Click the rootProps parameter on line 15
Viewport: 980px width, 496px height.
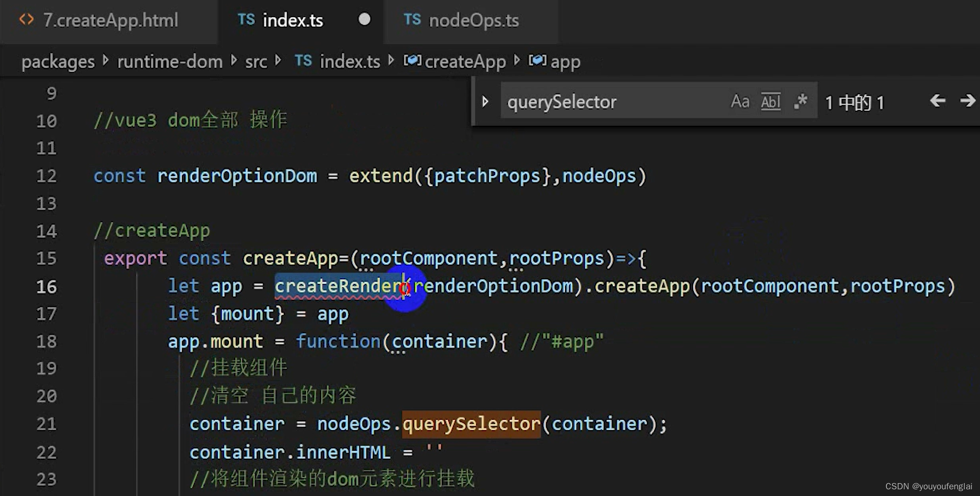(x=557, y=259)
